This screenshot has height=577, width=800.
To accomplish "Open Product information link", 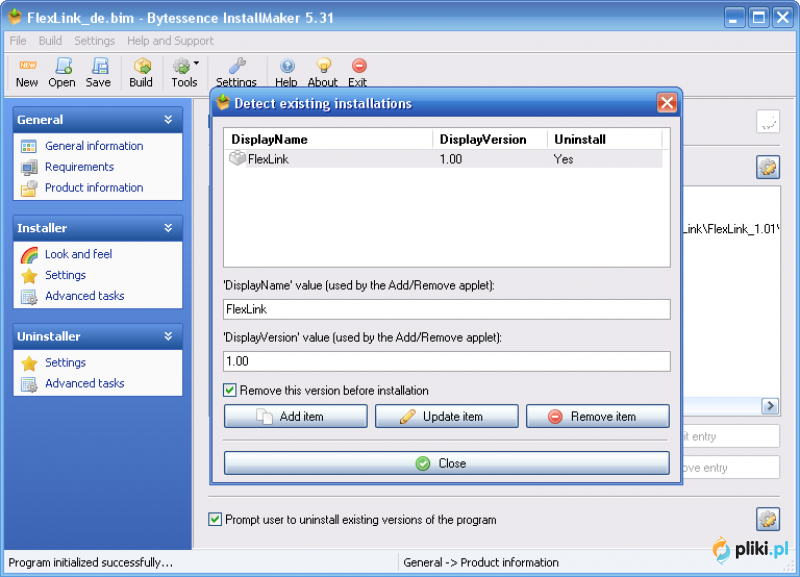I will [94, 188].
